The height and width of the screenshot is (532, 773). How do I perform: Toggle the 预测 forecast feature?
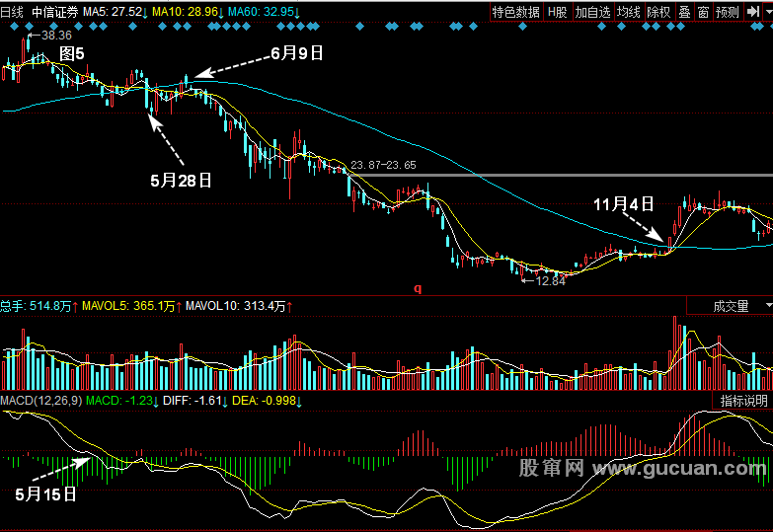tap(728, 12)
